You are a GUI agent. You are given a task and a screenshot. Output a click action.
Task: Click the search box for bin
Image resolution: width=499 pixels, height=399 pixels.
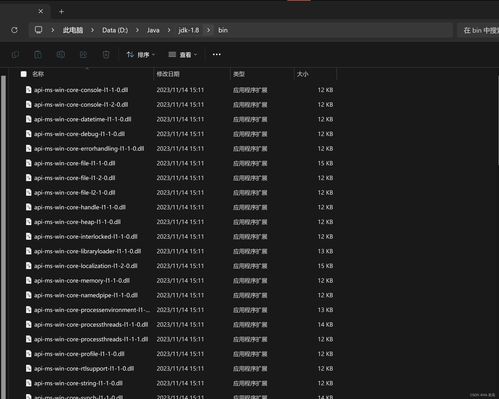click(x=479, y=30)
